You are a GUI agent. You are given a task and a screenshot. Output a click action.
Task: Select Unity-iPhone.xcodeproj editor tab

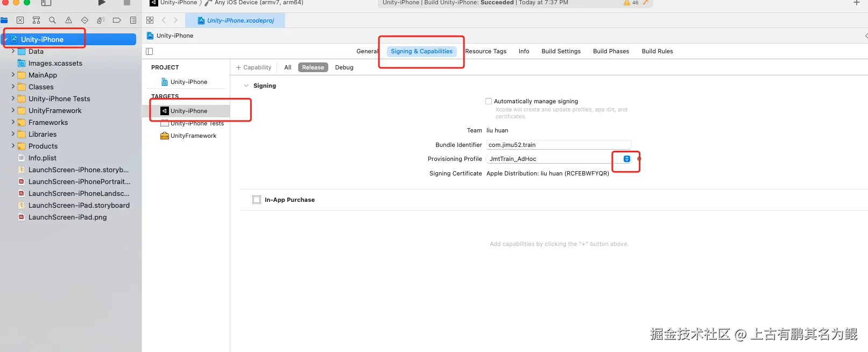click(236, 20)
